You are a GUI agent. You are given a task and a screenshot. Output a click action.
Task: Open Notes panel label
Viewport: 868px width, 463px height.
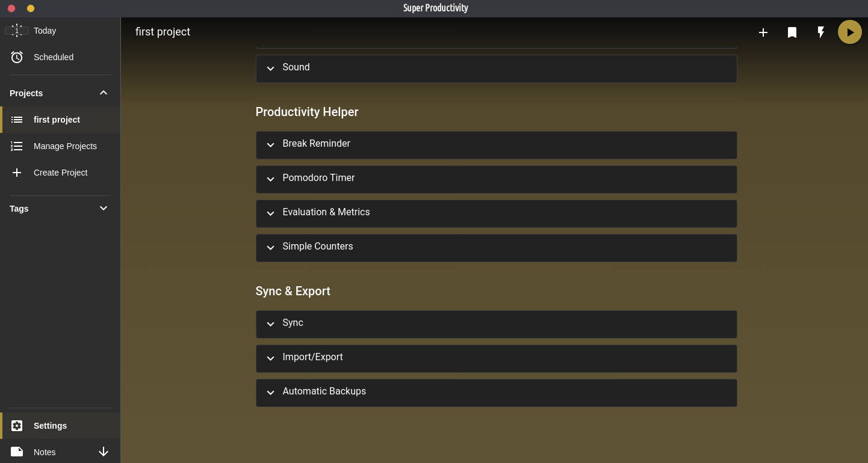point(45,452)
